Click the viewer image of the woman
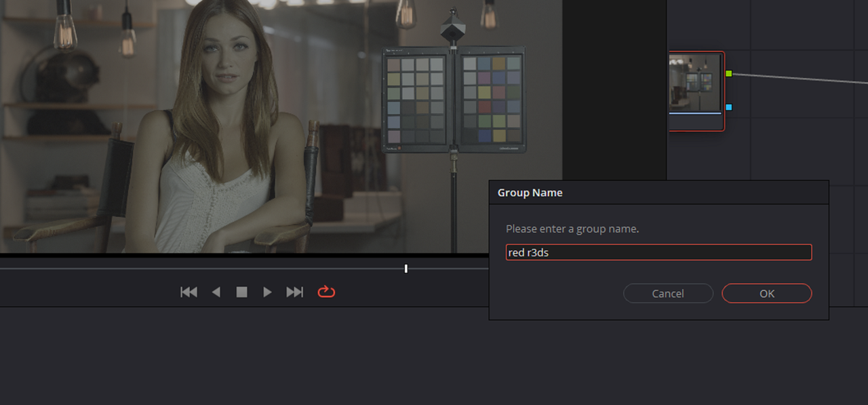This screenshot has width=868, height=405. click(281, 126)
